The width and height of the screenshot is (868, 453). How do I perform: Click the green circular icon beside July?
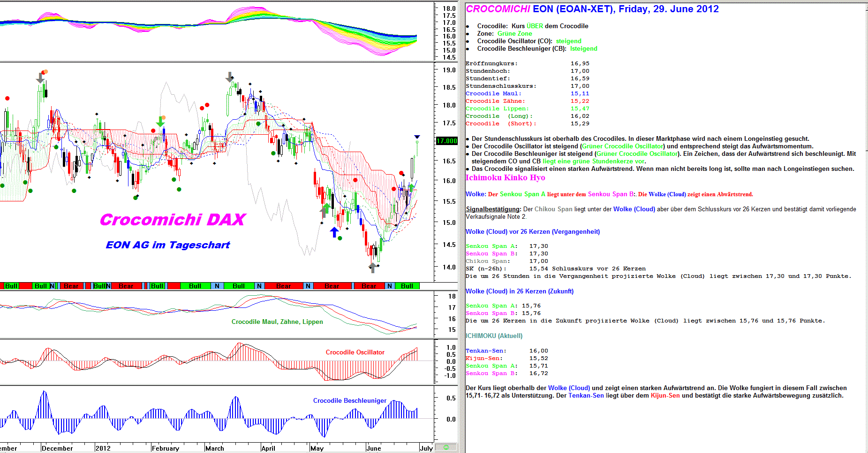tap(446, 447)
